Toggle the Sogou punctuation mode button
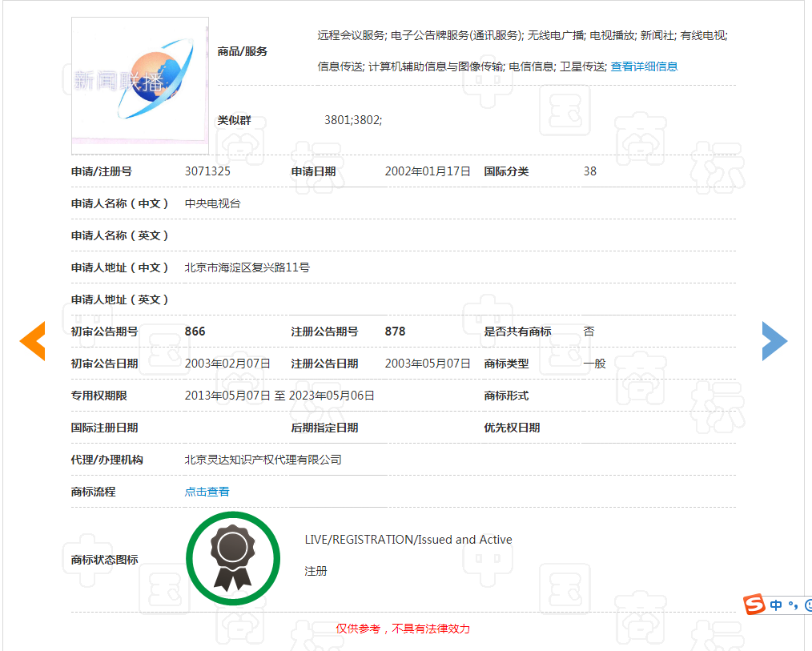 point(793,605)
